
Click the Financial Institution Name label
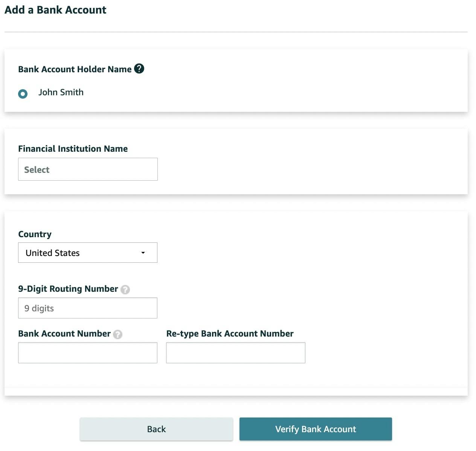tap(73, 149)
